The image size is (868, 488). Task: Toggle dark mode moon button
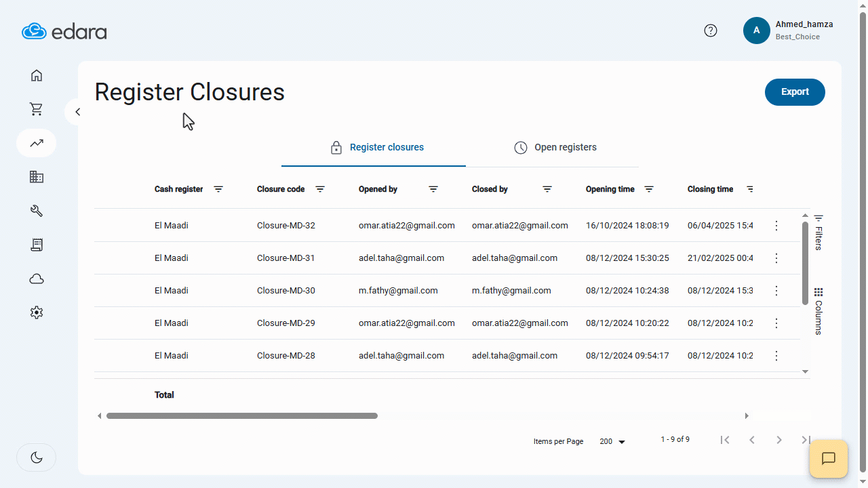(37, 457)
